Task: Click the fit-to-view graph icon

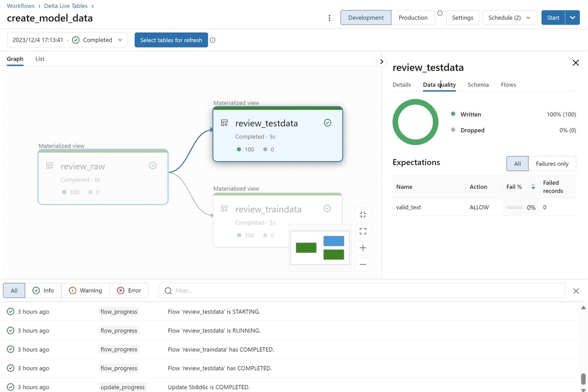Action: coord(363,215)
